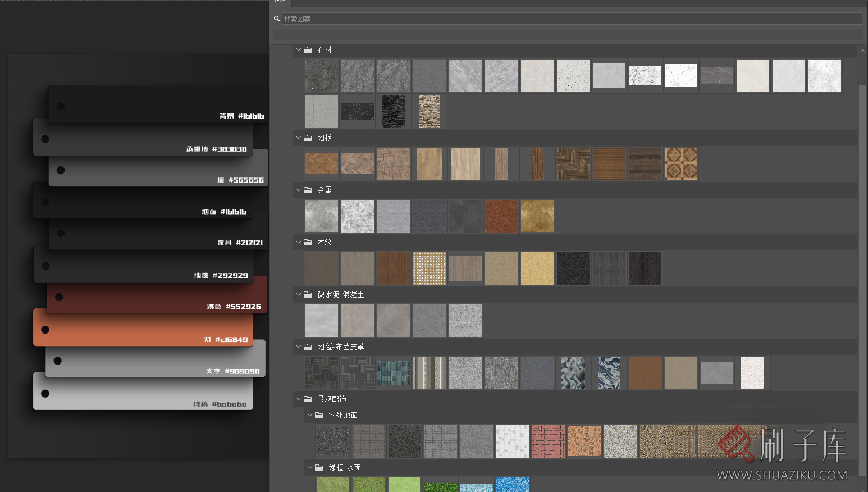Choose the rust-red metal pattern thumbnail
This screenshot has width=868, height=492.
501,216
